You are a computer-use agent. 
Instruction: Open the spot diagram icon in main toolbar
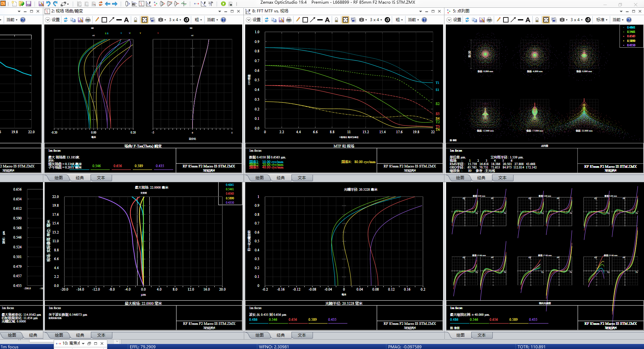(156, 4)
